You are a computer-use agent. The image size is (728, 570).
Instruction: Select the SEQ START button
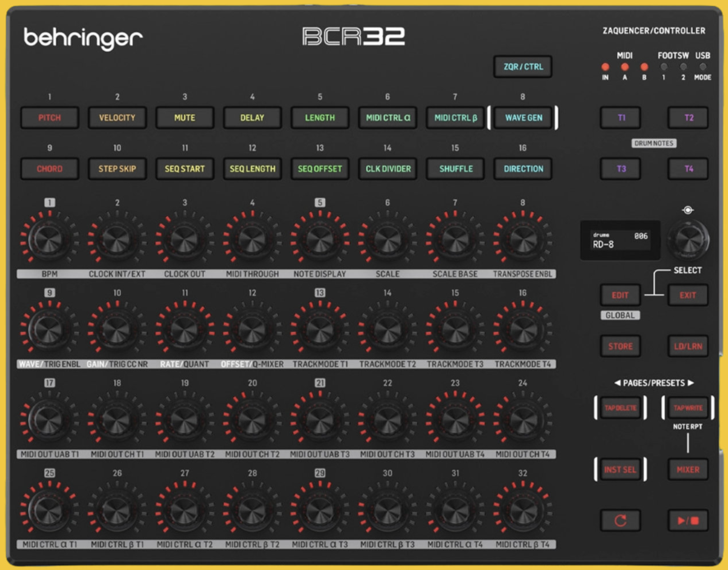tap(185, 169)
